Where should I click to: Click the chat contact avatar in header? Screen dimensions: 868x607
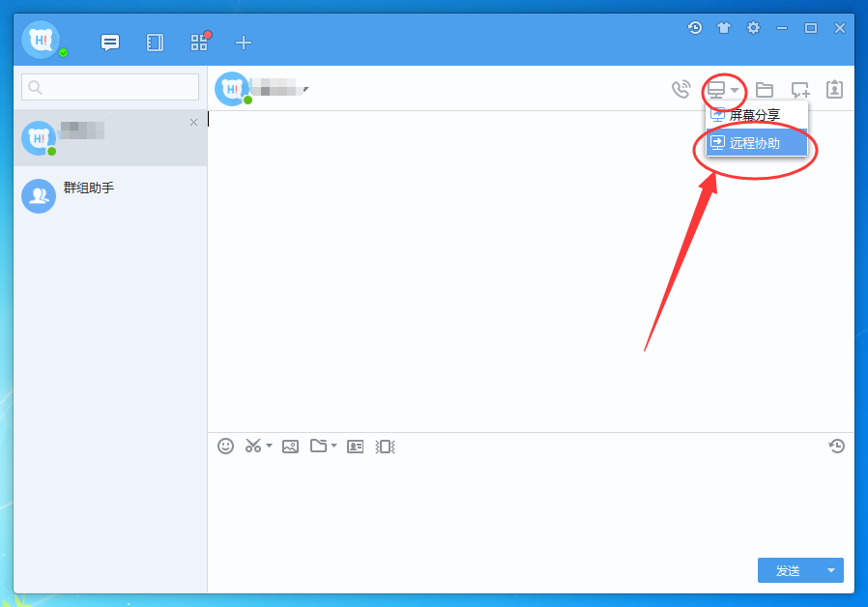(232, 89)
